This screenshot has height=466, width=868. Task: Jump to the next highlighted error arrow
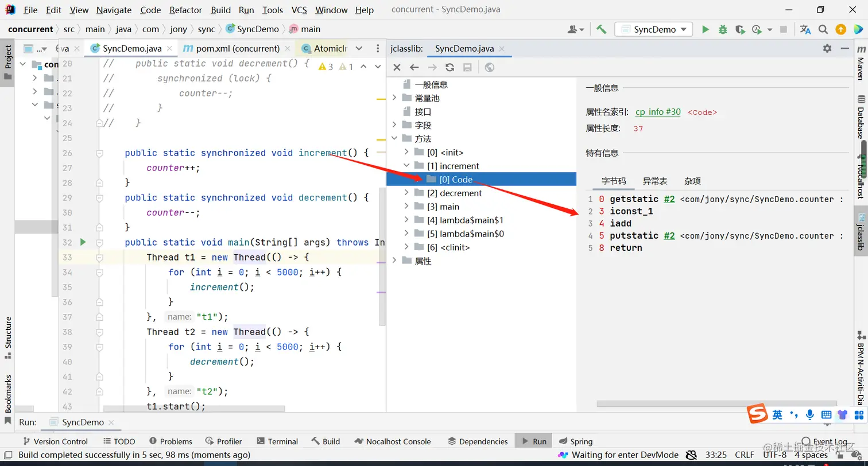pos(377,67)
